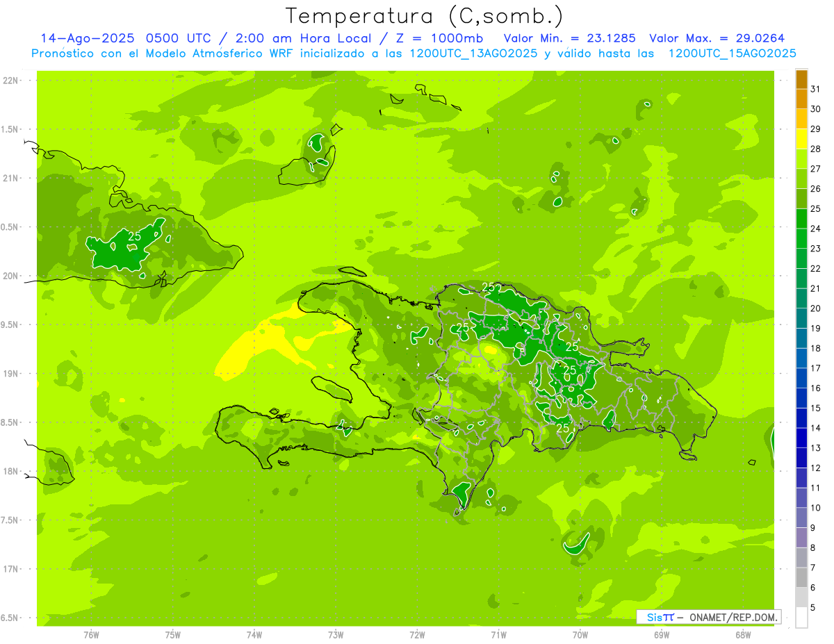Select the 'Valor Min. = 23.1285' readout

(x=569, y=38)
